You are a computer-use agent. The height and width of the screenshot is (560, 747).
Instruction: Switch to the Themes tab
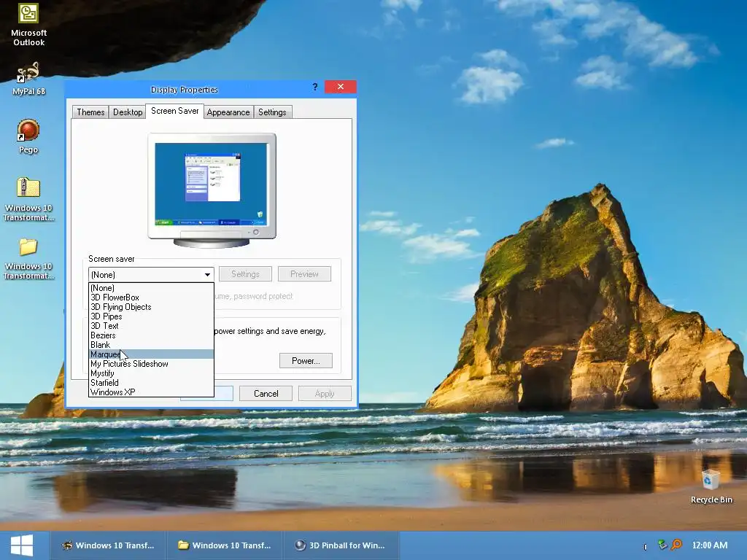coord(90,112)
